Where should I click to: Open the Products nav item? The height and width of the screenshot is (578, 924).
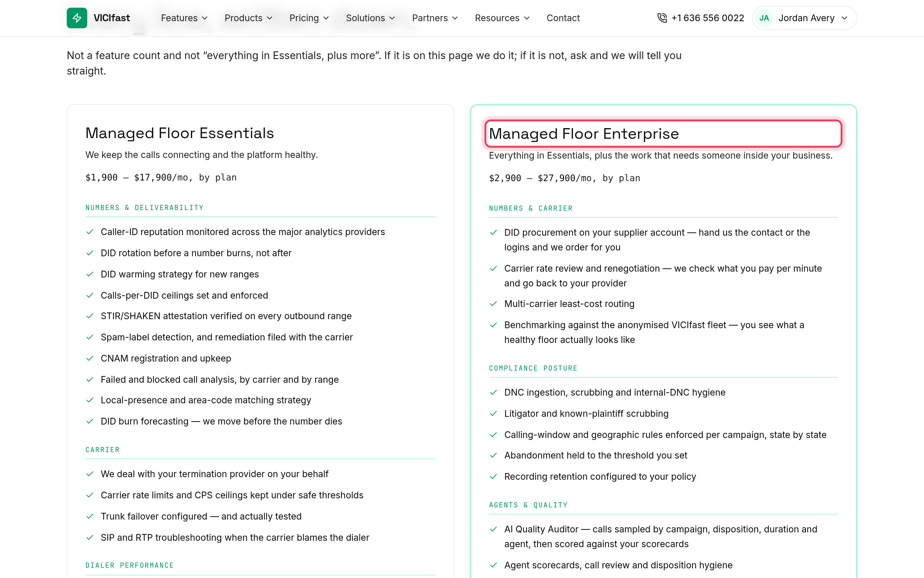pyautogui.click(x=249, y=18)
